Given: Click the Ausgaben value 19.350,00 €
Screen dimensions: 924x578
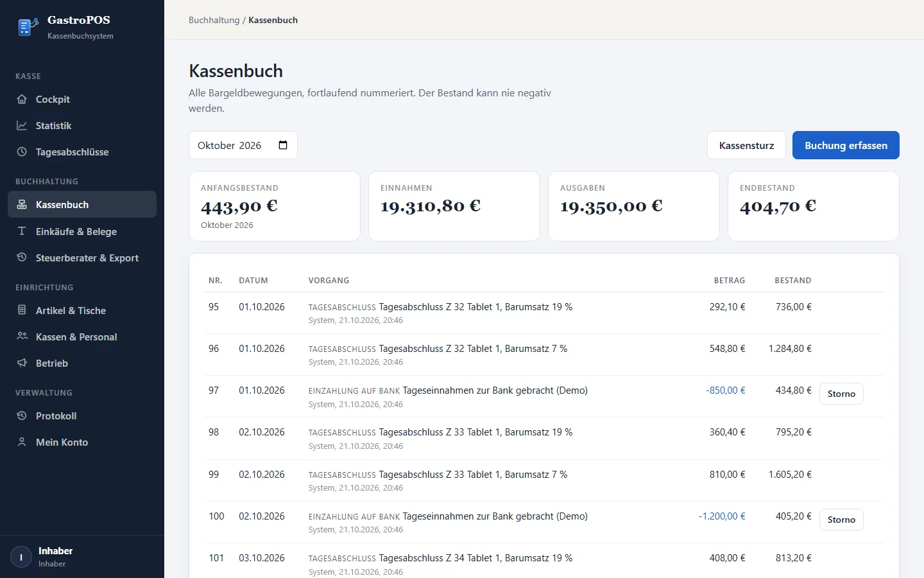Looking at the screenshot, I should [x=612, y=206].
